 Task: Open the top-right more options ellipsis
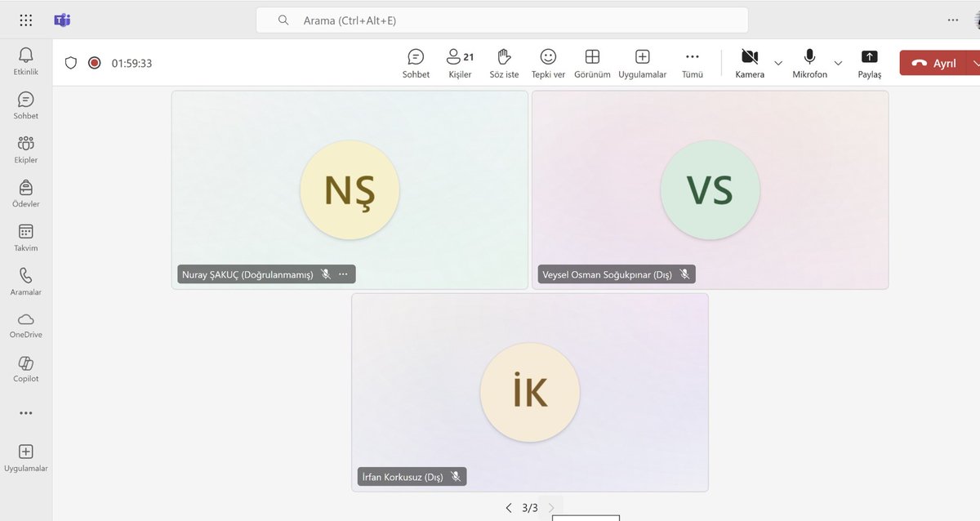(x=953, y=20)
